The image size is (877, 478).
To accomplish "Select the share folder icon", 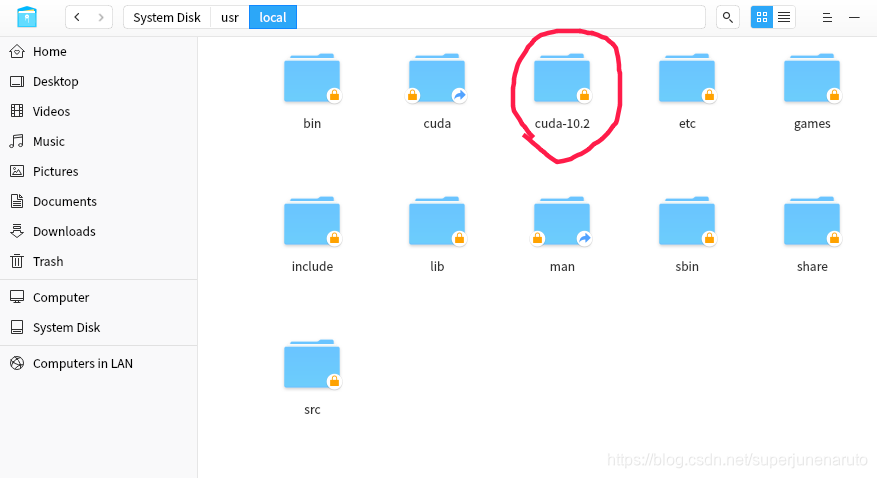I will point(812,221).
